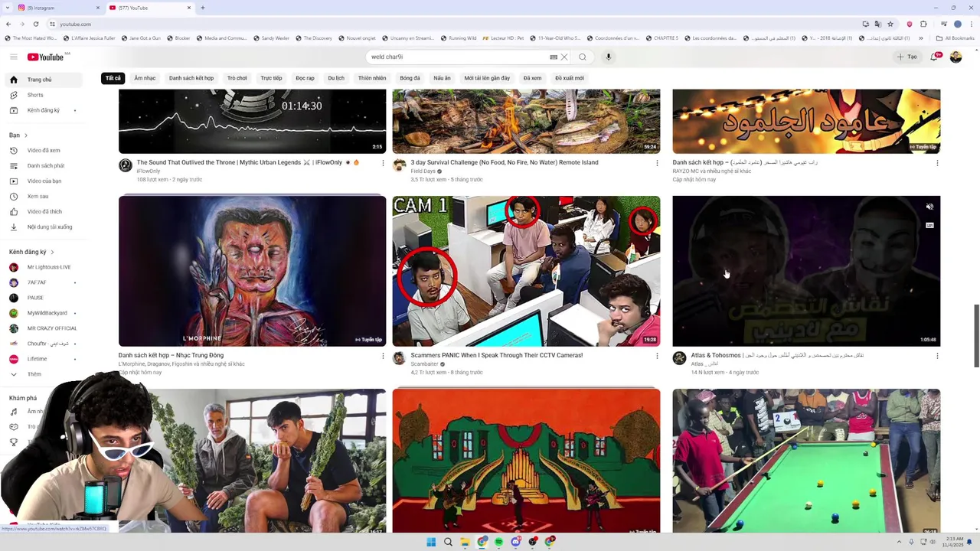Open the CAM 1 scammers thumbnail
The image size is (980, 551).
(526, 271)
